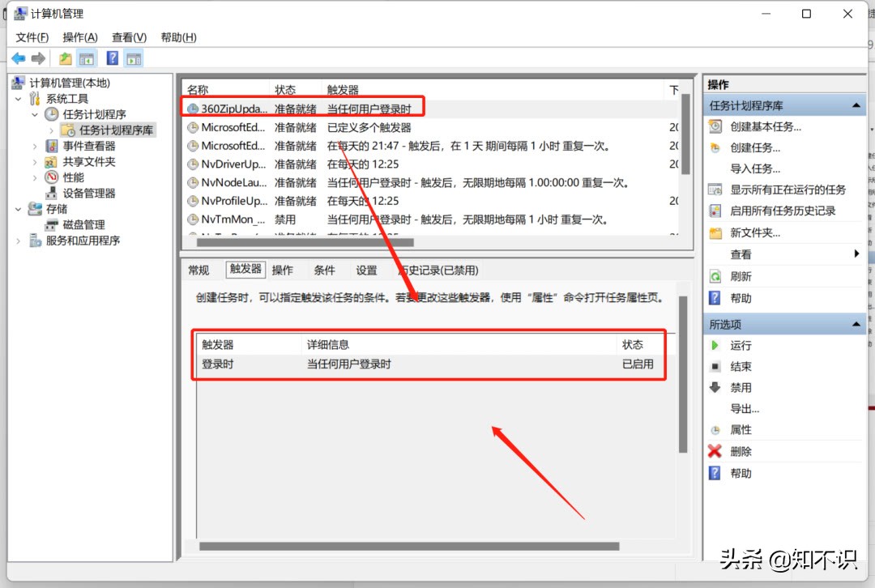Switch to the 操作 tab

coord(283,270)
